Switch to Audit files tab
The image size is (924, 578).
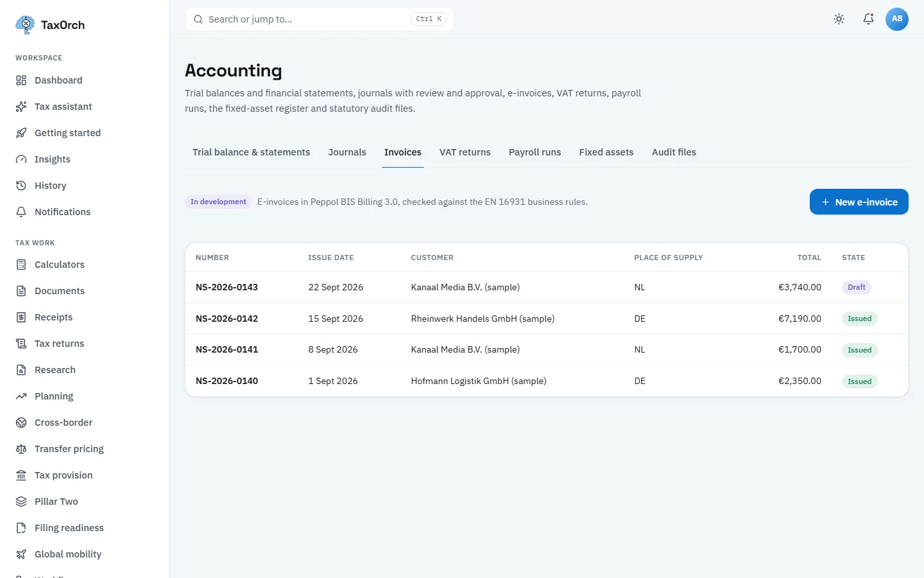[674, 152]
